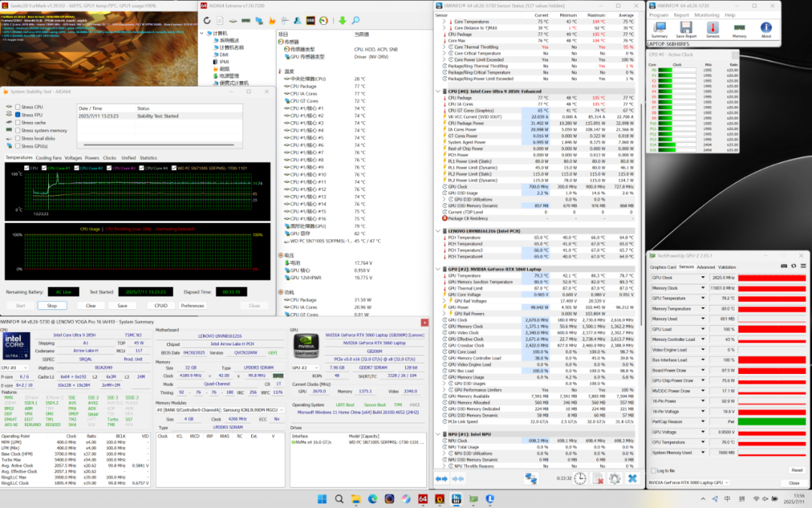Click the screenshot camera icon in GPU-Z
812x508 pixels.
pyautogui.click(x=784, y=266)
